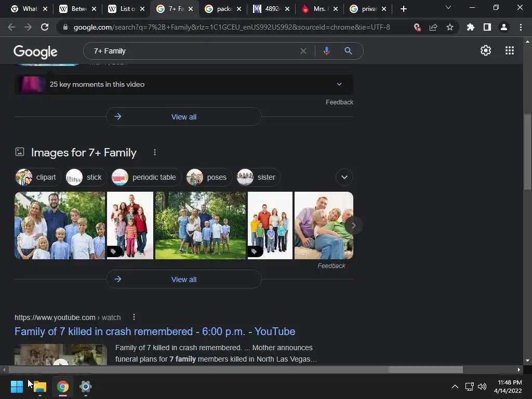The width and height of the screenshot is (532, 399).
Task: Open Chrome three-dot menu
Action: click(521, 27)
